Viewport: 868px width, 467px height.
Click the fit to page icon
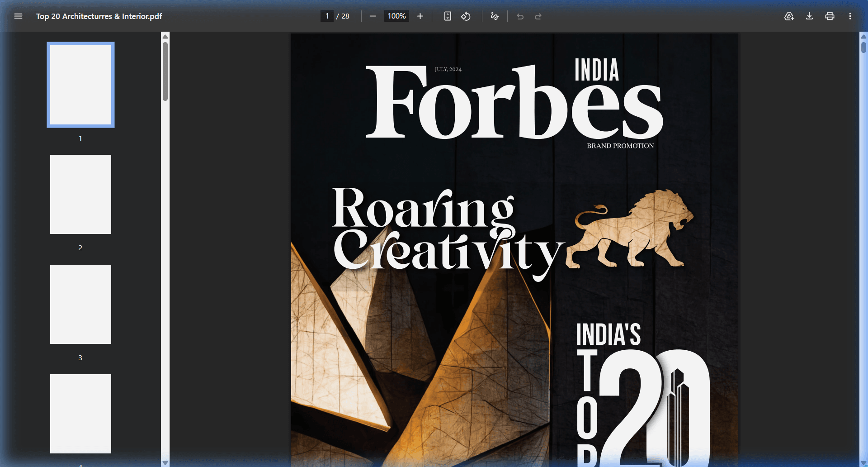pyautogui.click(x=448, y=16)
